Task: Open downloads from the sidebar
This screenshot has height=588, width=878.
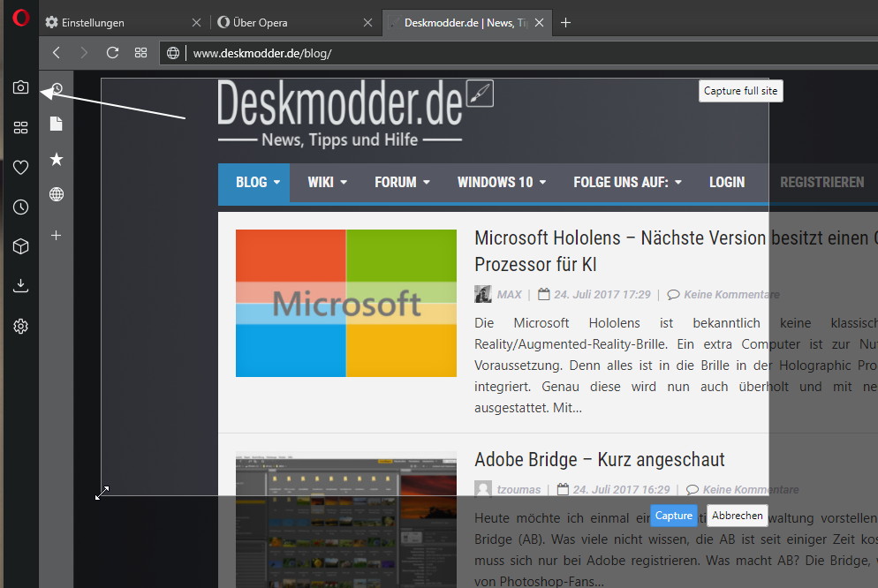Action: coord(20,286)
